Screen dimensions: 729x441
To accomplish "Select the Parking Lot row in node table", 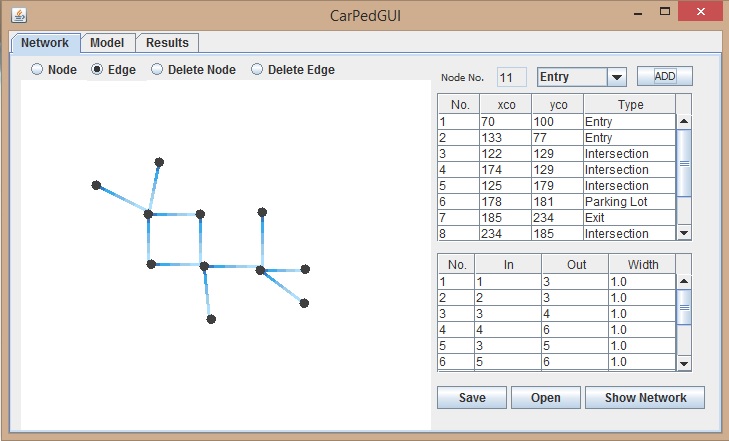I will click(x=557, y=202).
